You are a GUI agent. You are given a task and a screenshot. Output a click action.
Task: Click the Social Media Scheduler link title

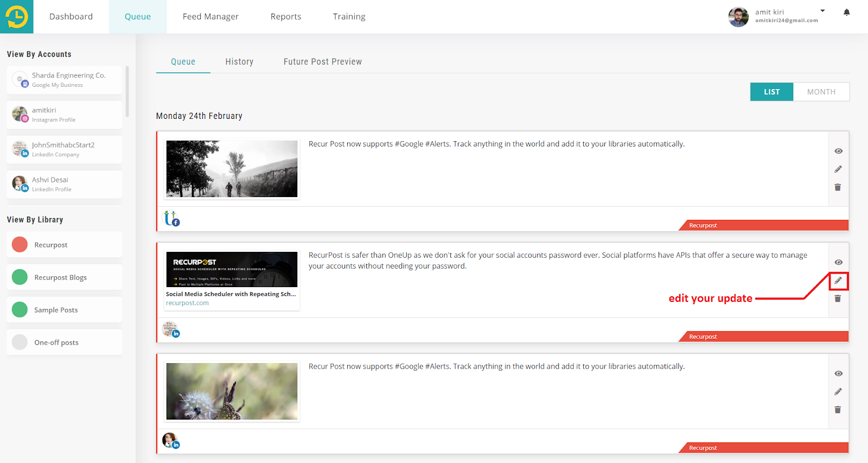coord(231,294)
